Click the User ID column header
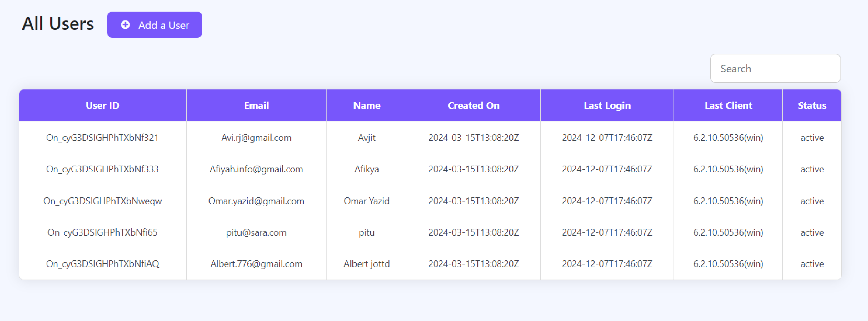 (102, 105)
